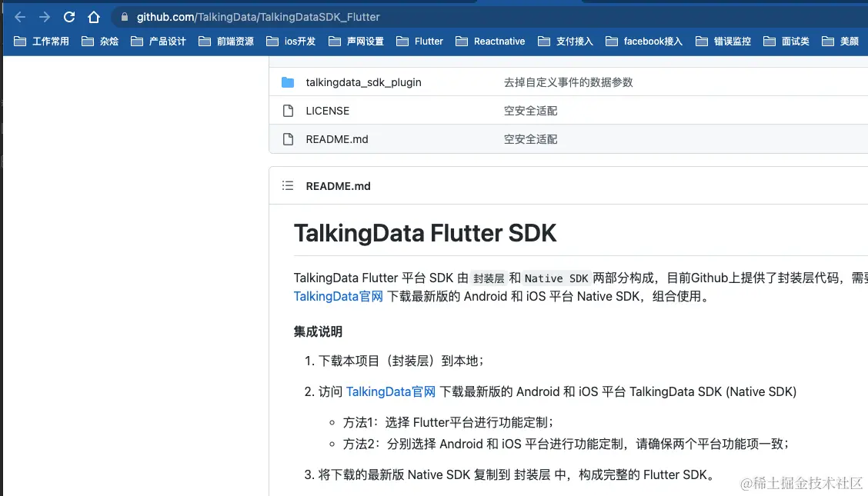Open the 前端资源 bookmark folder
Viewport: 868px width, 496px height.
[x=226, y=42]
